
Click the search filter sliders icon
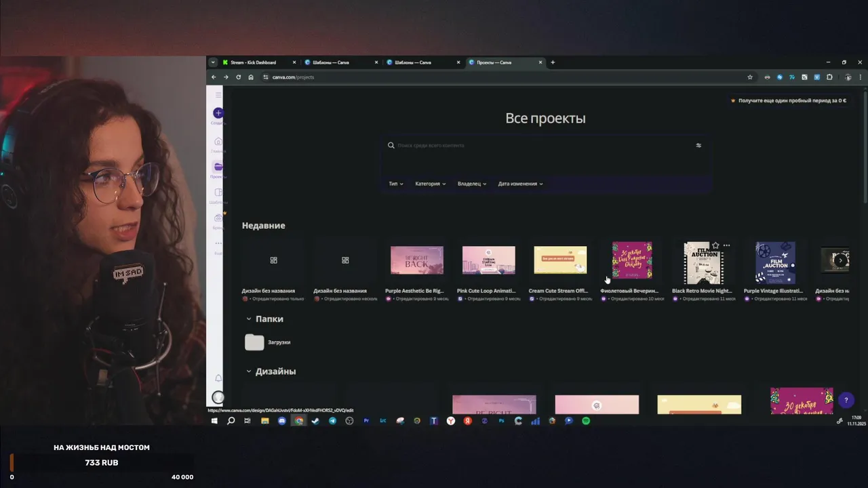click(698, 145)
